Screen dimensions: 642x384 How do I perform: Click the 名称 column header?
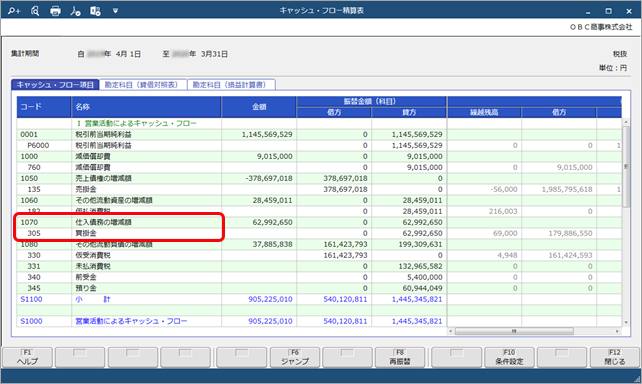[147, 107]
